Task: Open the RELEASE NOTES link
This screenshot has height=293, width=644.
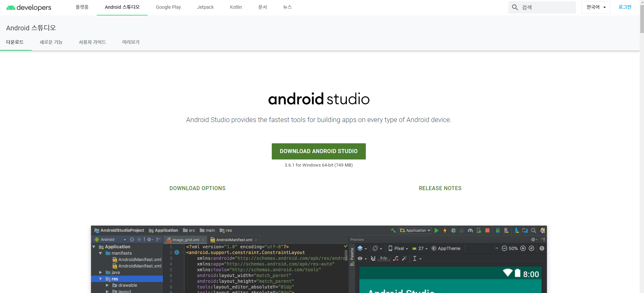Action: coord(440,188)
